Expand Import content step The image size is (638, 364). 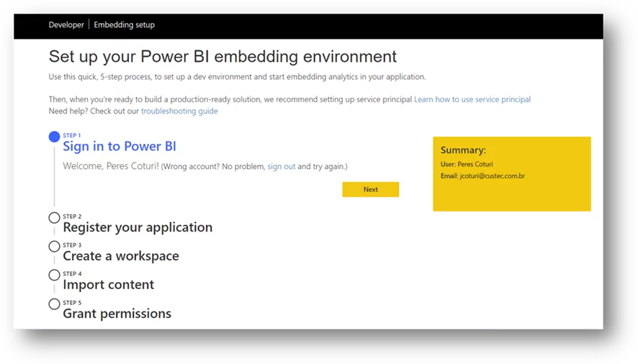coord(108,285)
